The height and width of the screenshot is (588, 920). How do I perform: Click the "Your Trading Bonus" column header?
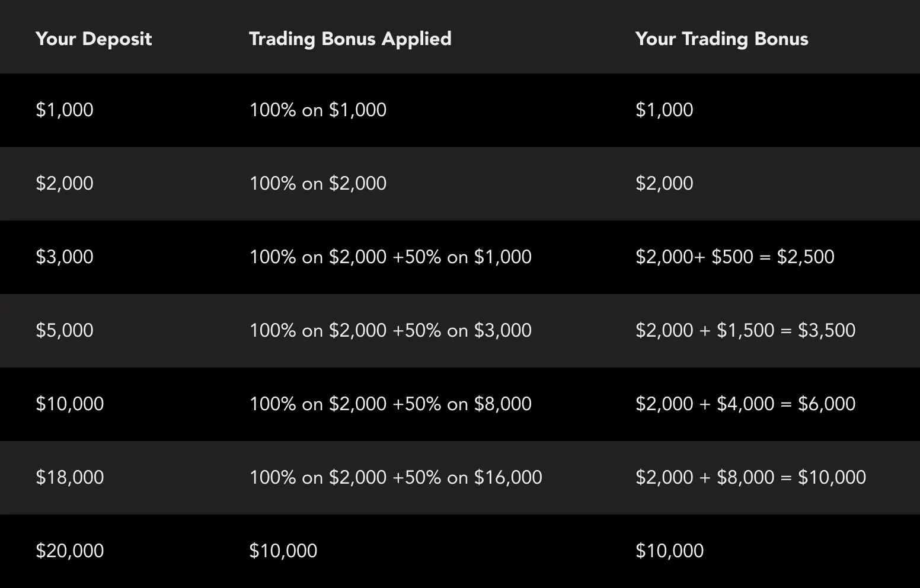[x=721, y=39]
